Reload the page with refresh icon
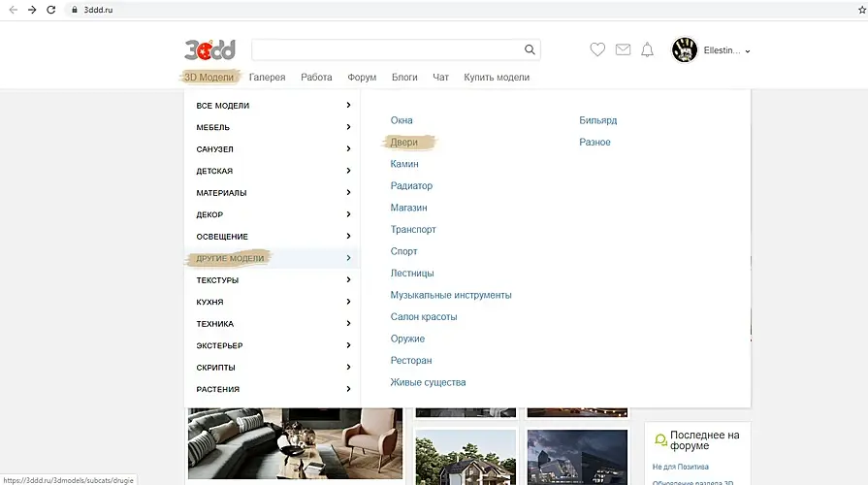Viewport: 868px width, 485px height. coord(51,10)
